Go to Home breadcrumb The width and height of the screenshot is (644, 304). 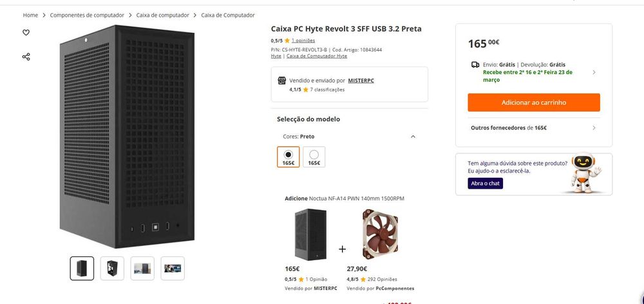[x=30, y=15]
